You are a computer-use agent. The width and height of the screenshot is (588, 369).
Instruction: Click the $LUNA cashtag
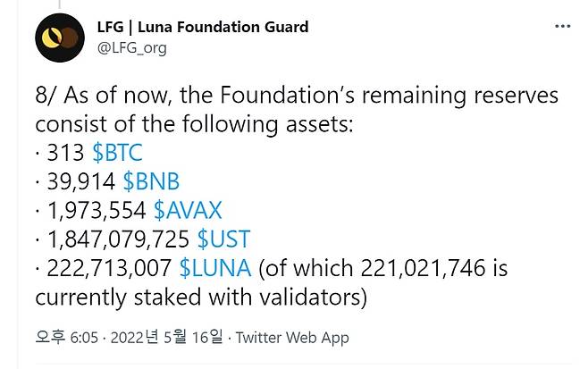coord(215,267)
